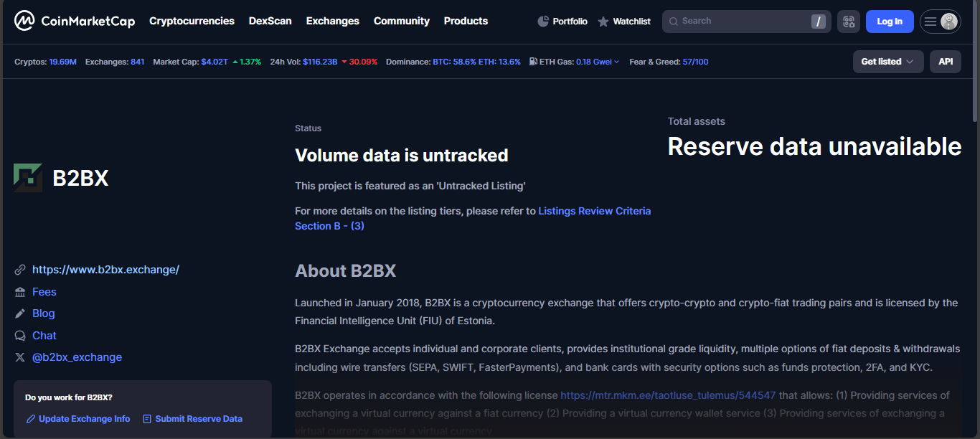Click the B2BX exchange logo
Image resolution: width=980 pixels, height=439 pixels.
point(28,178)
